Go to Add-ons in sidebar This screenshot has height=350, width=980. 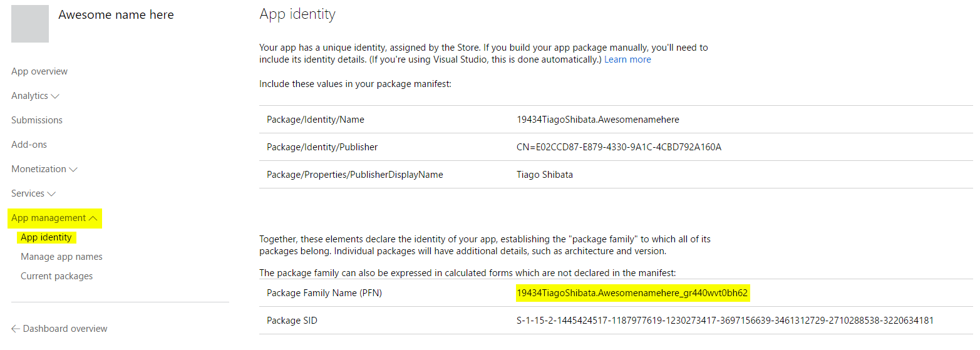pos(29,145)
